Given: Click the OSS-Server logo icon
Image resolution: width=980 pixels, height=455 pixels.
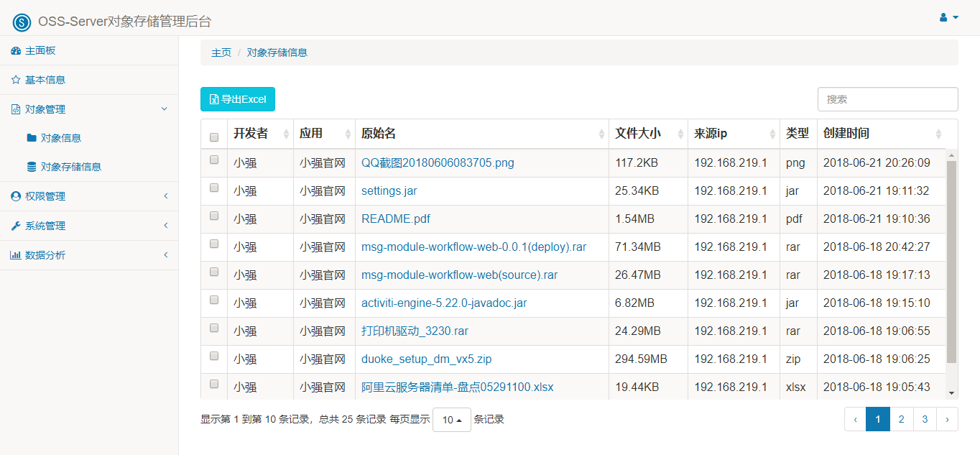Looking at the screenshot, I should tap(22, 22).
